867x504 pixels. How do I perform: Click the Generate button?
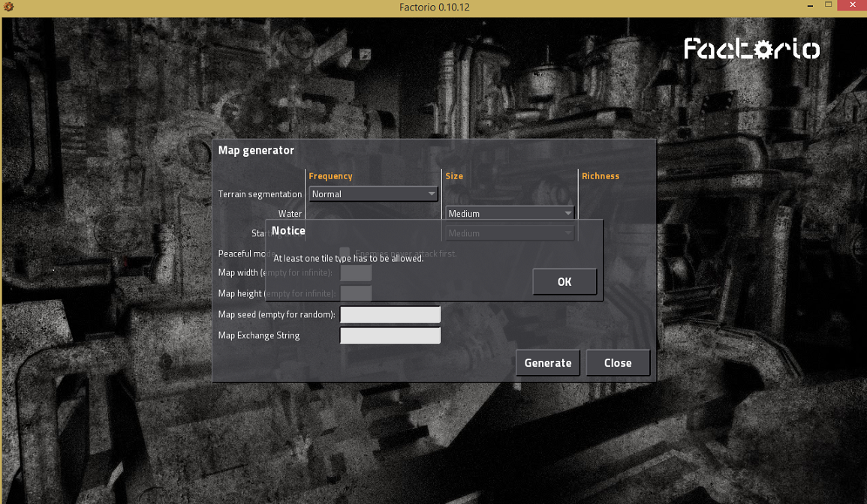(548, 363)
